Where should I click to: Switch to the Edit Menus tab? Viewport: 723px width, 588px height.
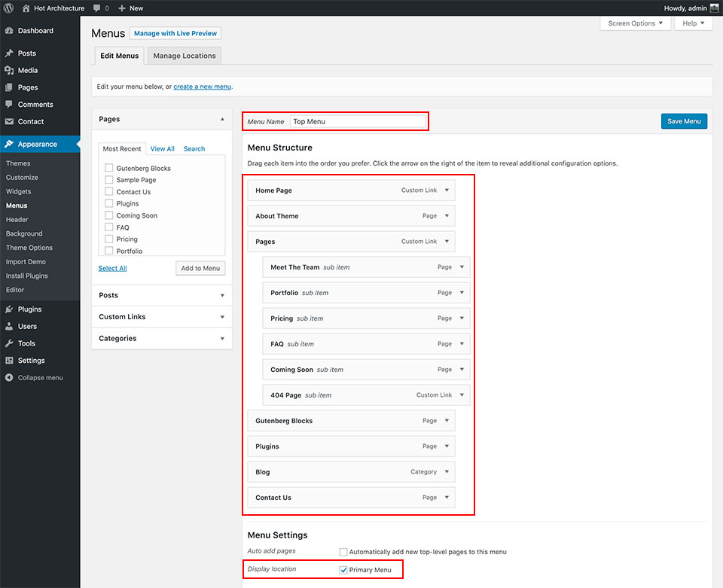120,56
